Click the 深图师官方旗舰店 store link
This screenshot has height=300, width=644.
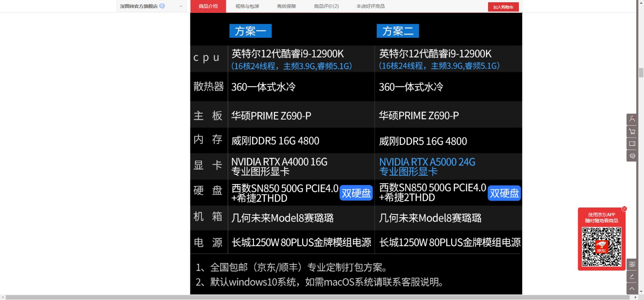[138, 6]
